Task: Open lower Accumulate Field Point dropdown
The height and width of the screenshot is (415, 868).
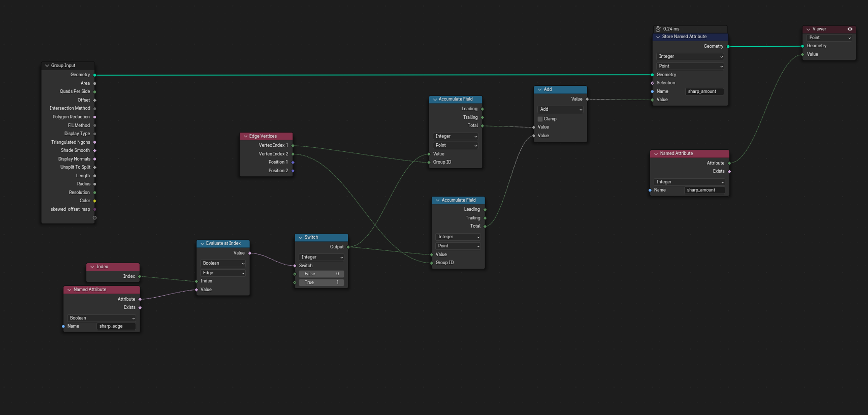Action: pyautogui.click(x=458, y=246)
